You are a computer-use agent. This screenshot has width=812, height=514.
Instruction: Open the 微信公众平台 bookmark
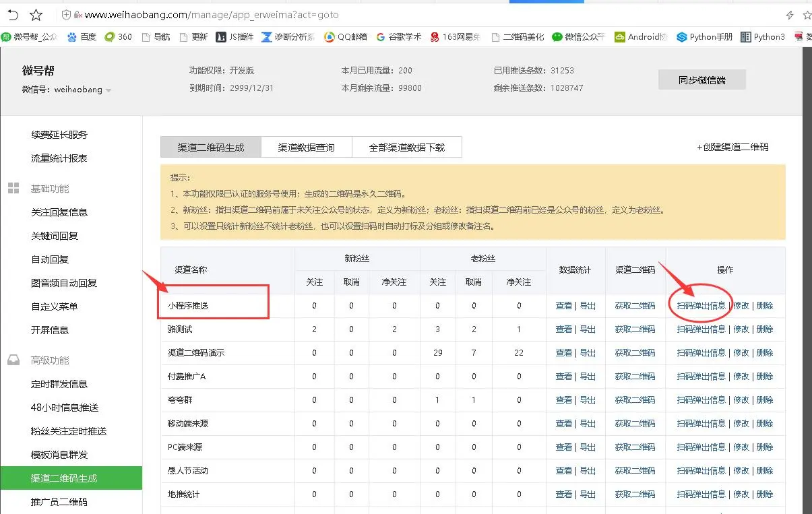(579, 37)
